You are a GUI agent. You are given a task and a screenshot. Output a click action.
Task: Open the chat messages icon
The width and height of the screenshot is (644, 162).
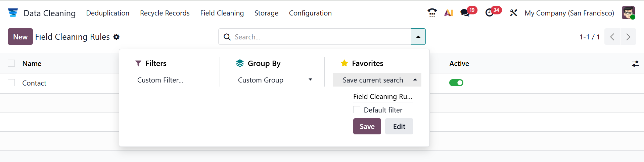click(465, 13)
